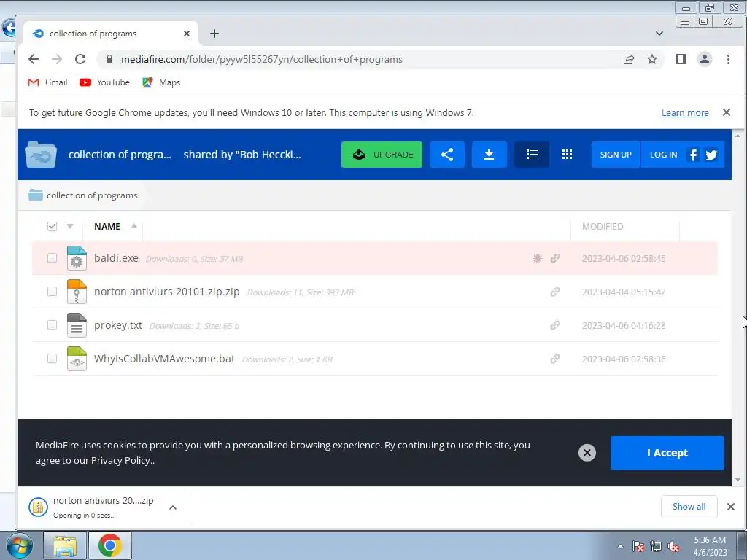
Task: Expand options for norton download item
Action: click(173, 507)
